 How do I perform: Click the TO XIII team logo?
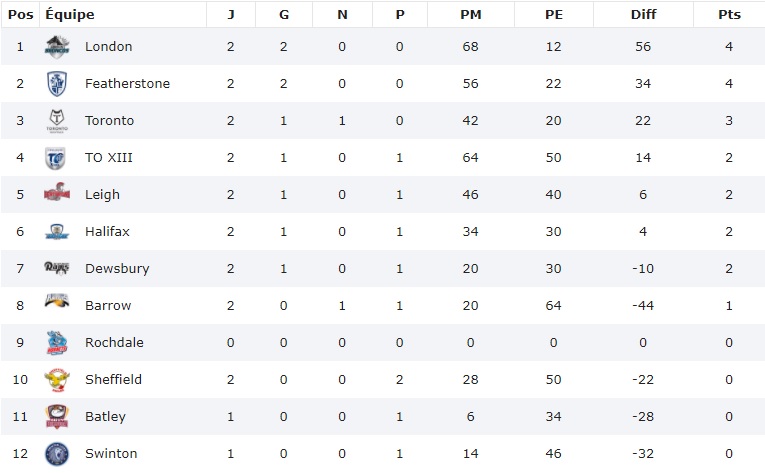tap(57, 158)
